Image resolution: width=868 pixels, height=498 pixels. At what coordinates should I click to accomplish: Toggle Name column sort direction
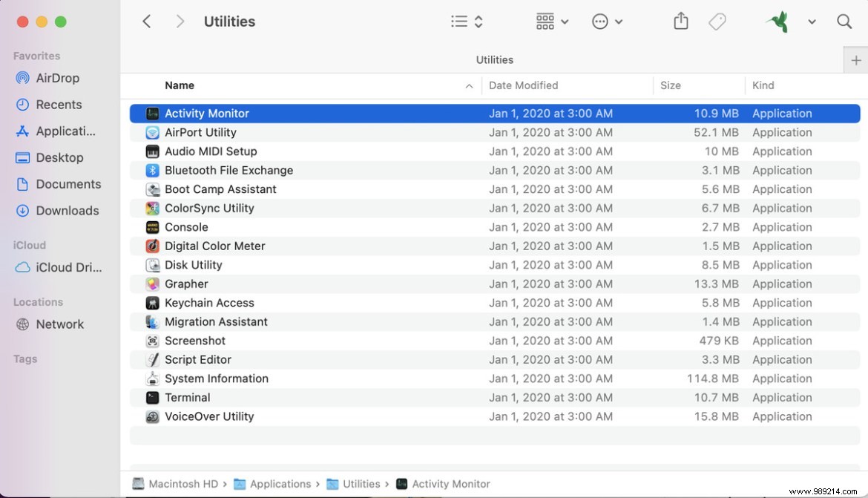click(x=469, y=85)
